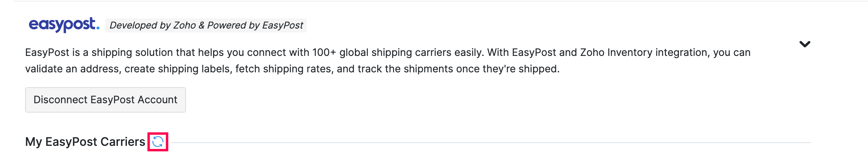
Task: Click the EasyPost description paragraph
Action: click(388, 61)
